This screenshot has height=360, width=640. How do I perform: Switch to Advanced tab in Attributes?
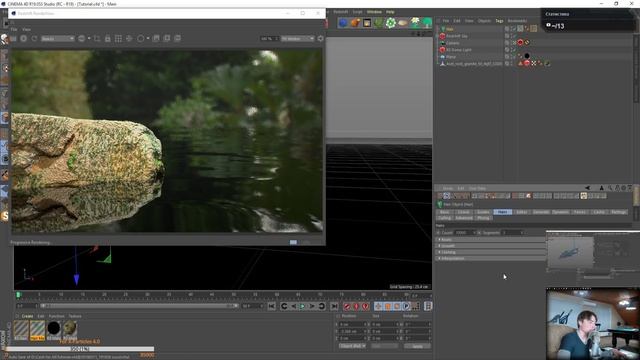(x=464, y=218)
